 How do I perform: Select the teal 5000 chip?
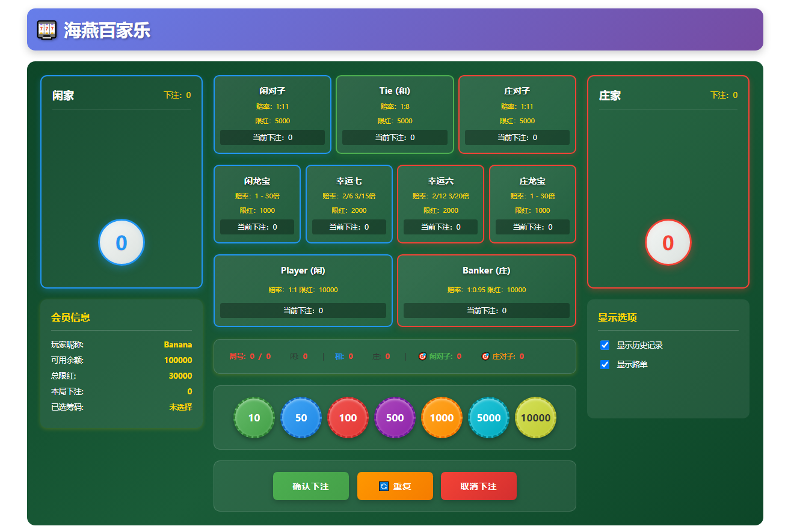488,417
